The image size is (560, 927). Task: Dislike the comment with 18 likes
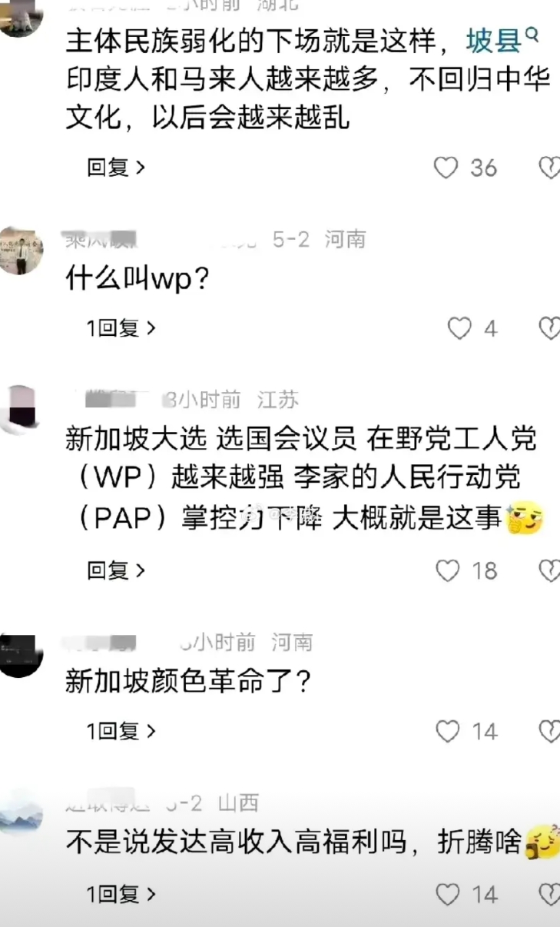pos(549,571)
